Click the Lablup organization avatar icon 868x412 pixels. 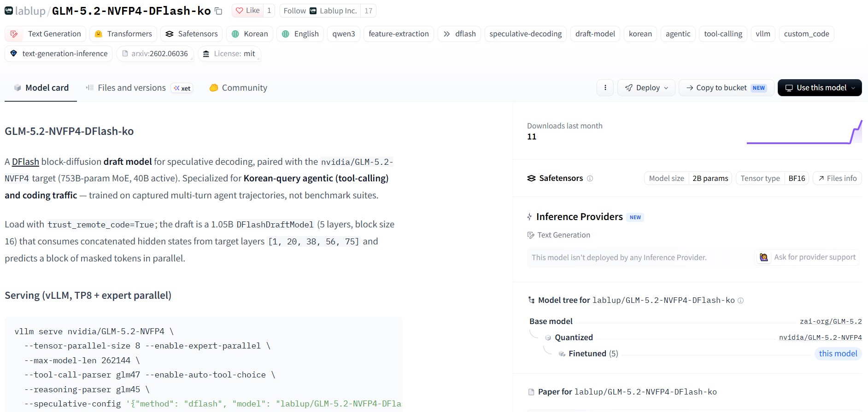point(9,11)
